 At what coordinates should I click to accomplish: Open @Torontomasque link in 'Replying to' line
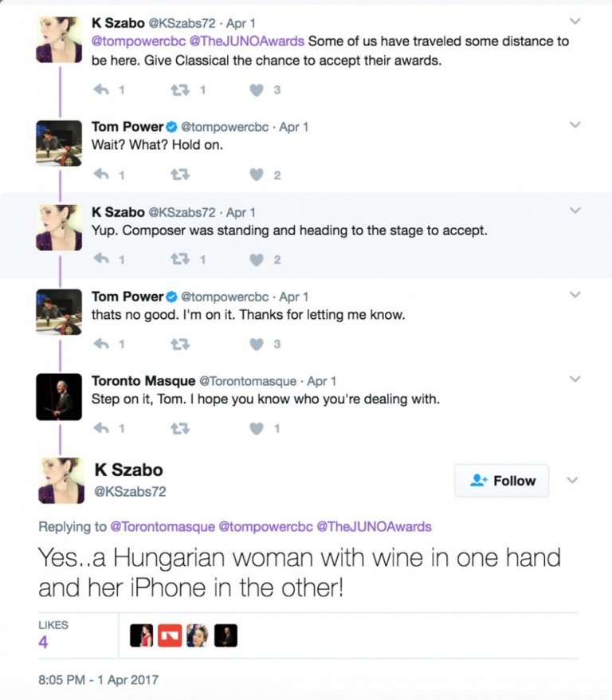click(x=163, y=526)
